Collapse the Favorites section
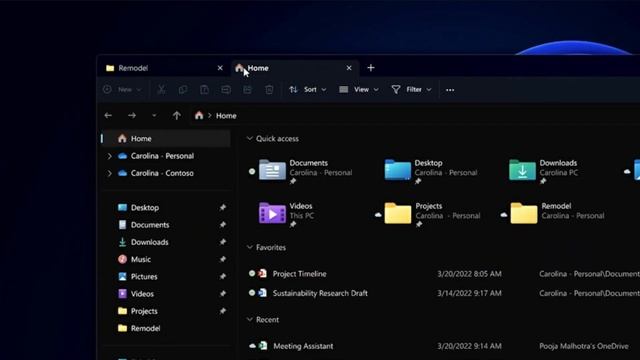 click(250, 247)
